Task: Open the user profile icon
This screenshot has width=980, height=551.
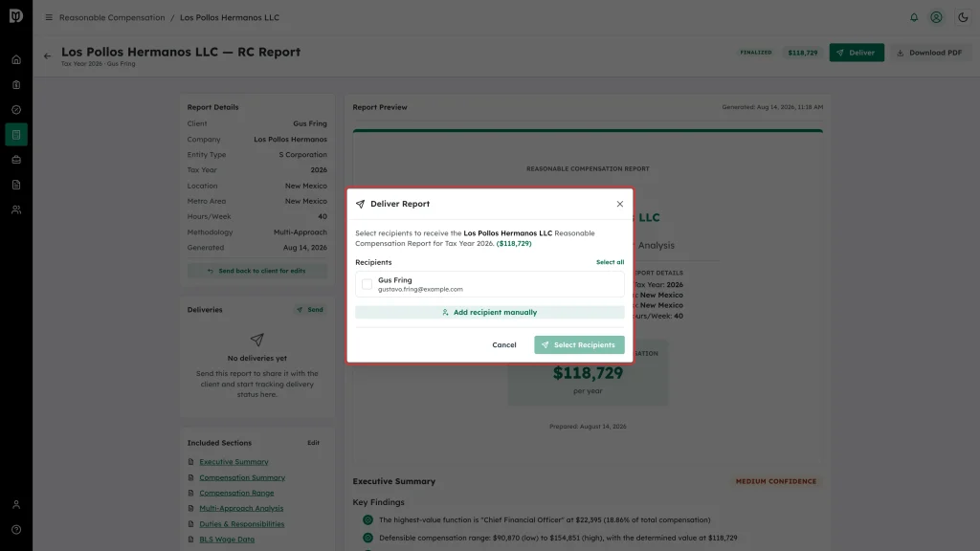Action: tap(936, 17)
